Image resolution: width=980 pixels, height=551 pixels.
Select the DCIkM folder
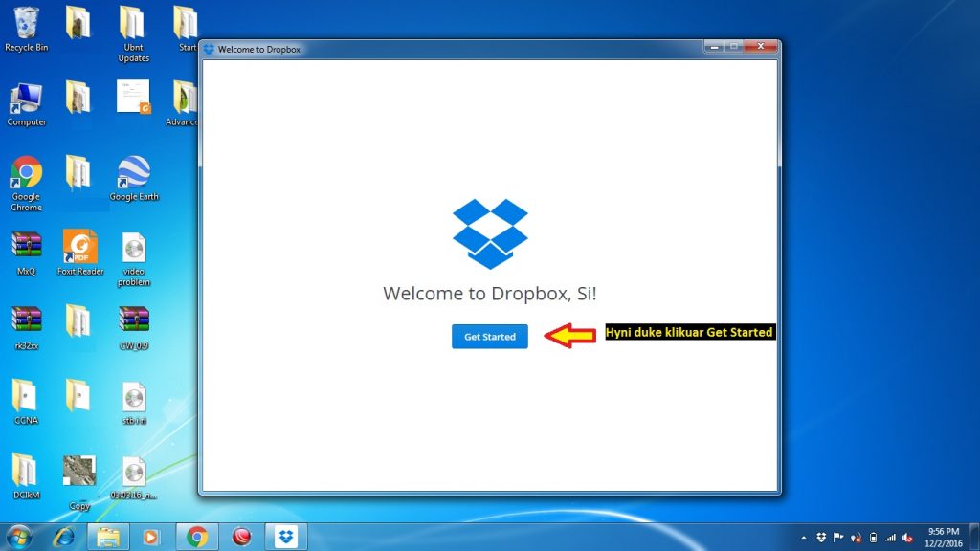pos(26,476)
